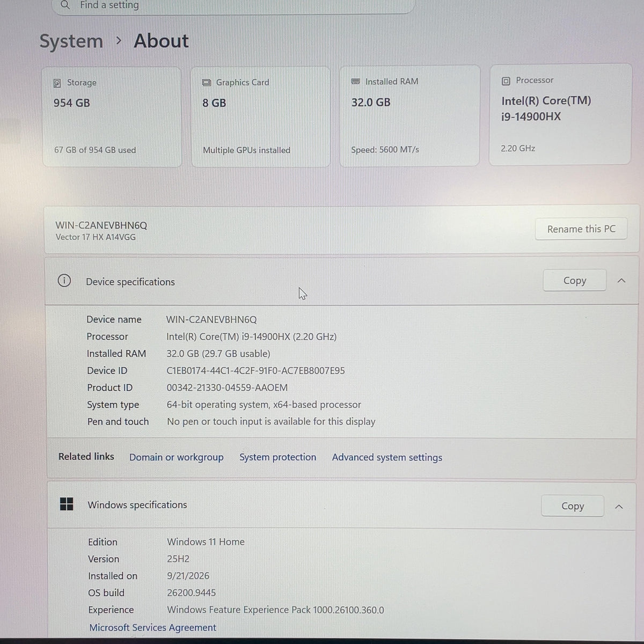Image resolution: width=644 pixels, height=644 pixels.
Task: Click Multiple GPUs installed text
Action: tap(246, 150)
